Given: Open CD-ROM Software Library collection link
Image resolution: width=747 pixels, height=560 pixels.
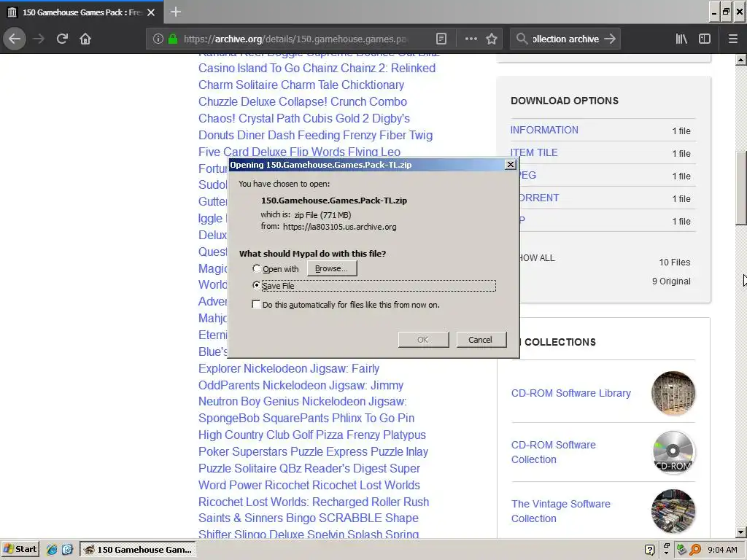Looking at the screenshot, I should tap(570, 393).
